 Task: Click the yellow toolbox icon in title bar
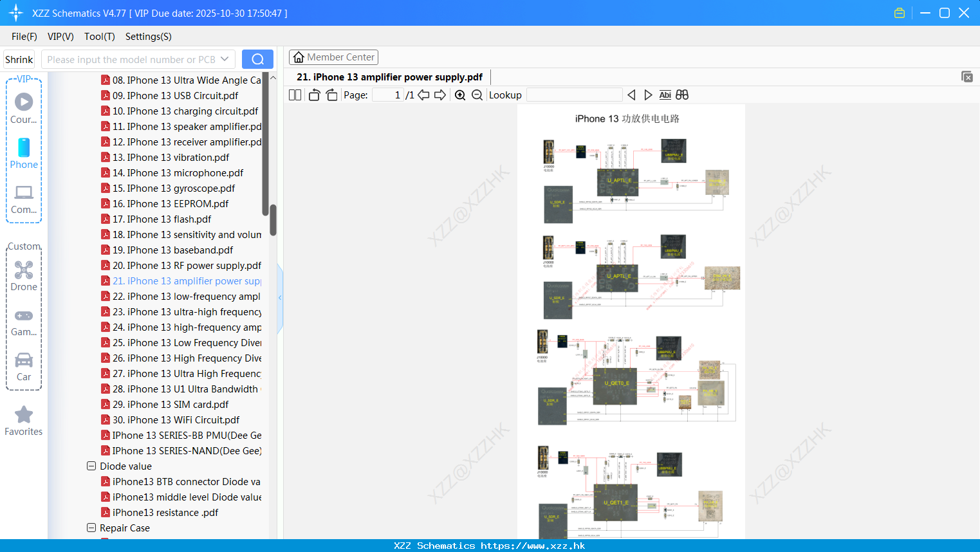click(900, 13)
